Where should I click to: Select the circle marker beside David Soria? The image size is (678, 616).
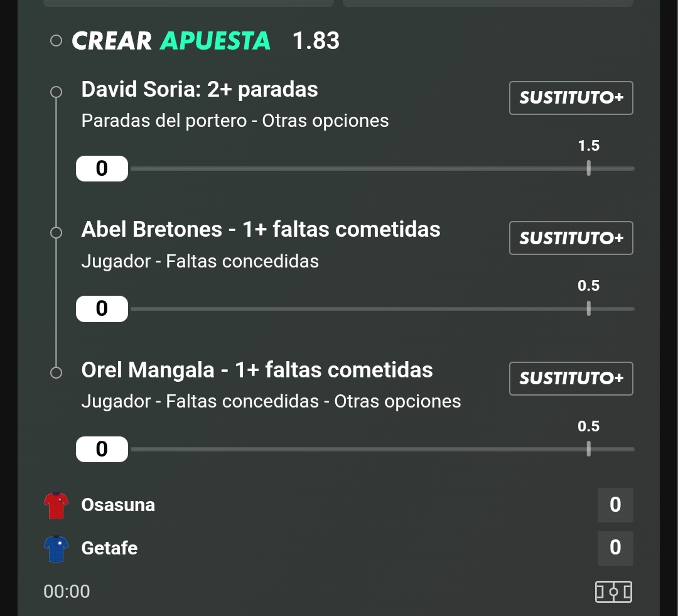(x=56, y=92)
